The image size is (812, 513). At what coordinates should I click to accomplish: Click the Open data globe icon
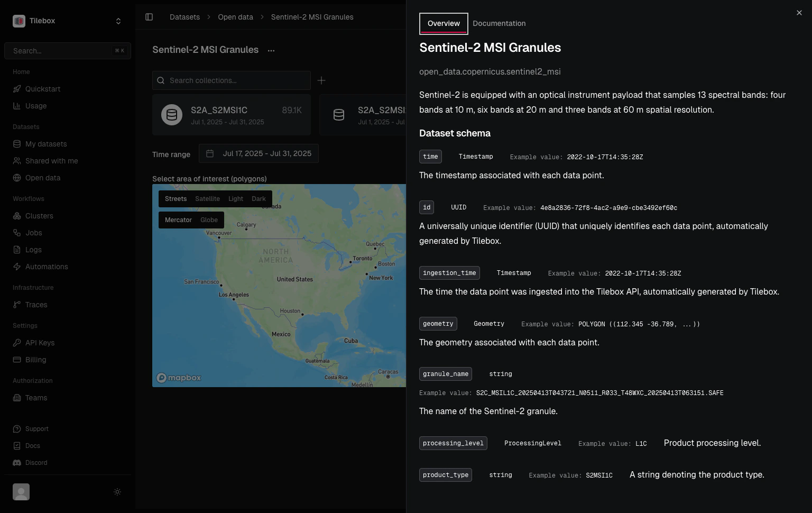pyautogui.click(x=17, y=178)
